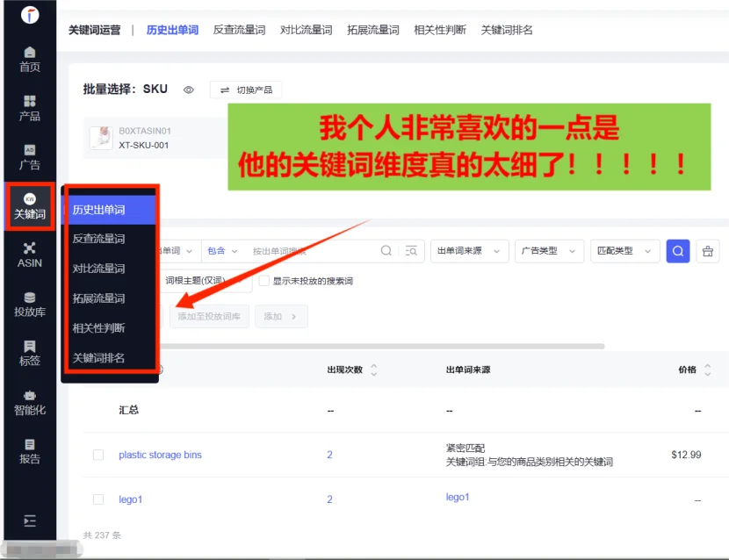This screenshot has width=729, height=560.
Task: Open the 广告类型 dropdown
Action: pyautogui.click(x=549, y=251)
